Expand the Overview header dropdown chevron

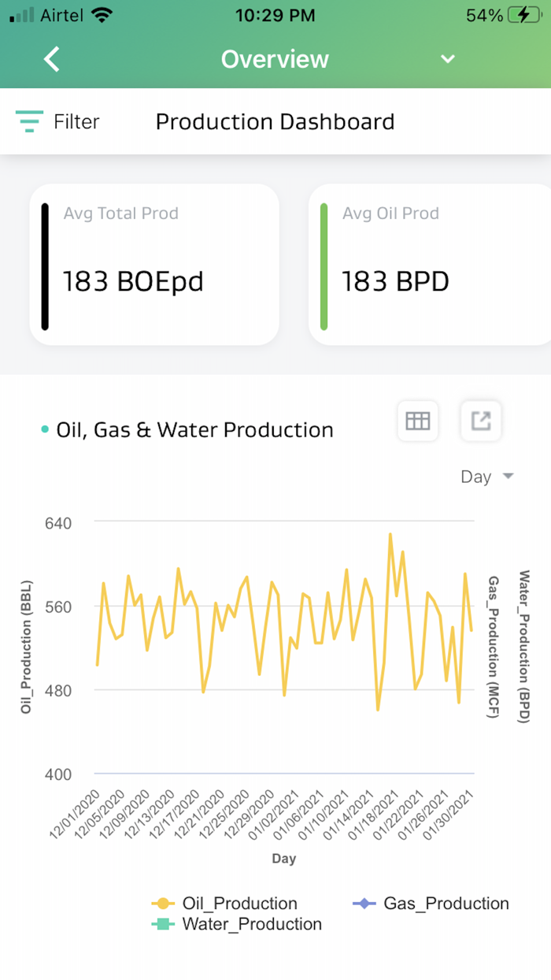tap(448, 59)
